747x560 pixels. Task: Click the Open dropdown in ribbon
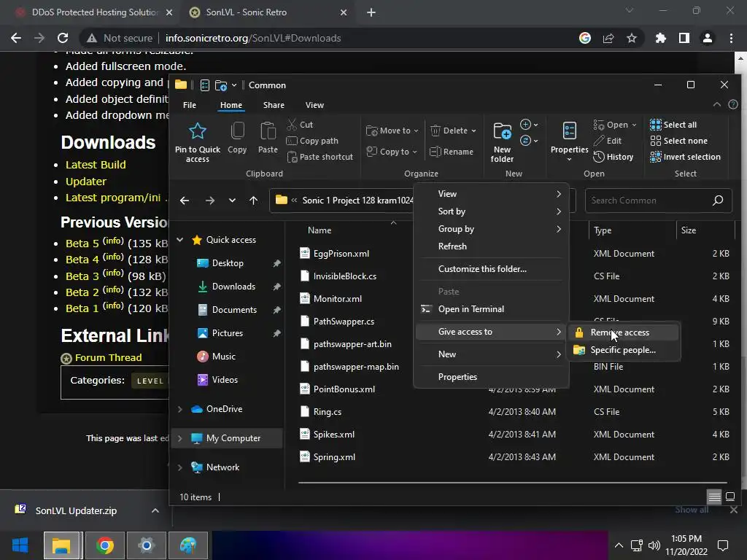[x=614, y=125]
